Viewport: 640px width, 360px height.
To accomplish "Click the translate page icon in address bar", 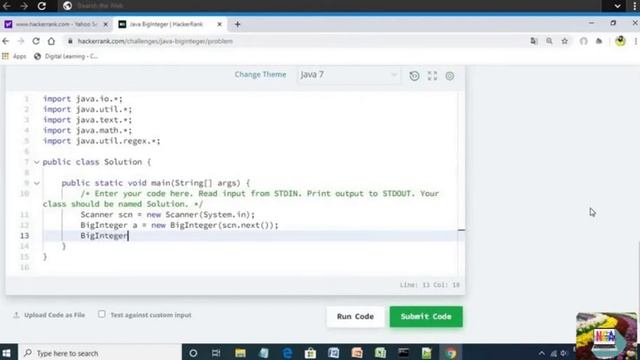I will click(534, 41).
